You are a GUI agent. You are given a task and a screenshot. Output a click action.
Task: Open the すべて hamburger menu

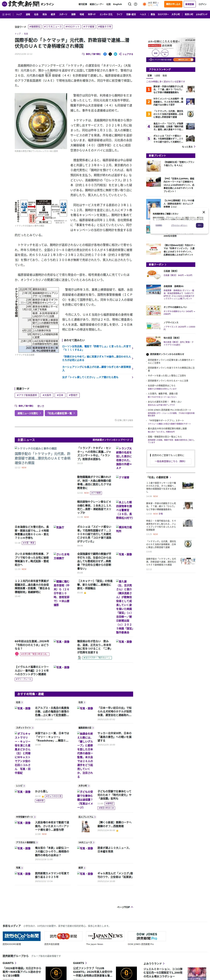pyautogui.click(x=7, y=15)
